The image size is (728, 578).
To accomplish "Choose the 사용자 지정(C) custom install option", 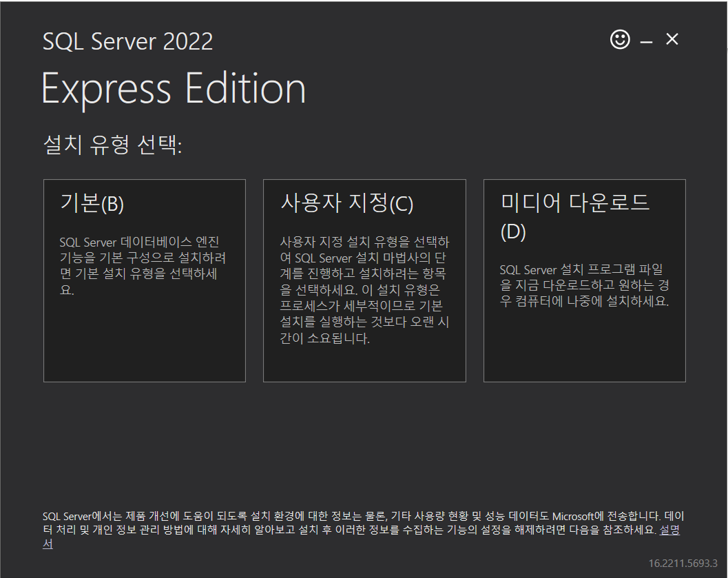I will (364, 280).
